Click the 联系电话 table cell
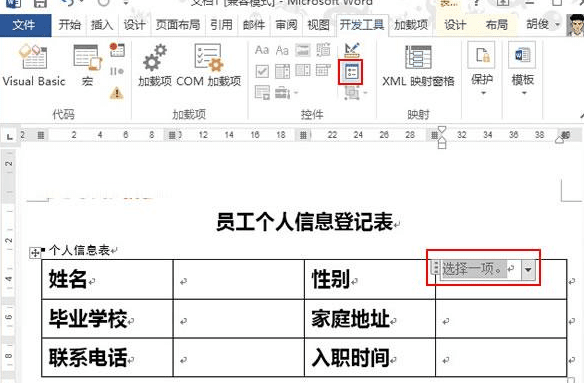This screenshot has width=584, height=383. pos(107,358)
